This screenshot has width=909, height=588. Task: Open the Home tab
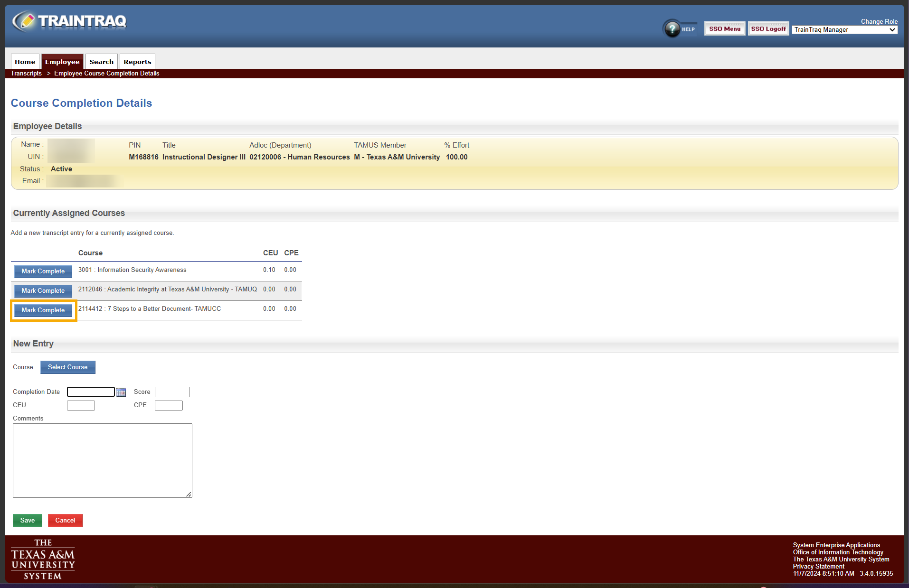pyautogui.click(x=25, y=61)
